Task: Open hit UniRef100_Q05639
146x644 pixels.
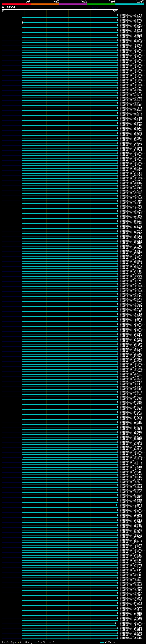Action: pos(131,90)
